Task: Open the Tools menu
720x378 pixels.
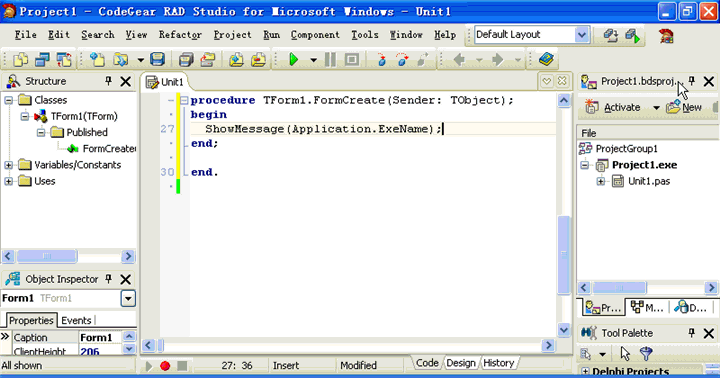Action: [x=365, y=35]
